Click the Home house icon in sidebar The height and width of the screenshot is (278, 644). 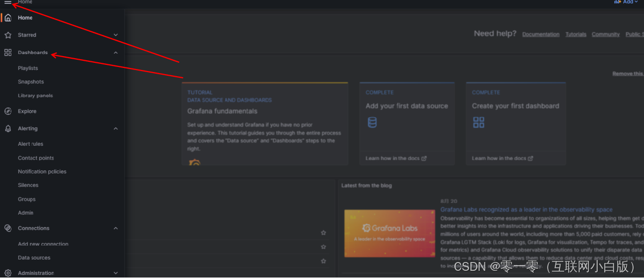coord(8,18)
